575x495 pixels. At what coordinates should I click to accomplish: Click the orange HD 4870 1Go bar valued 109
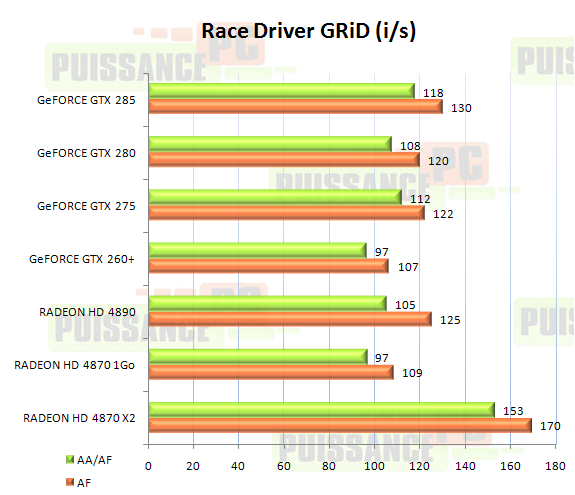point(271,372)
